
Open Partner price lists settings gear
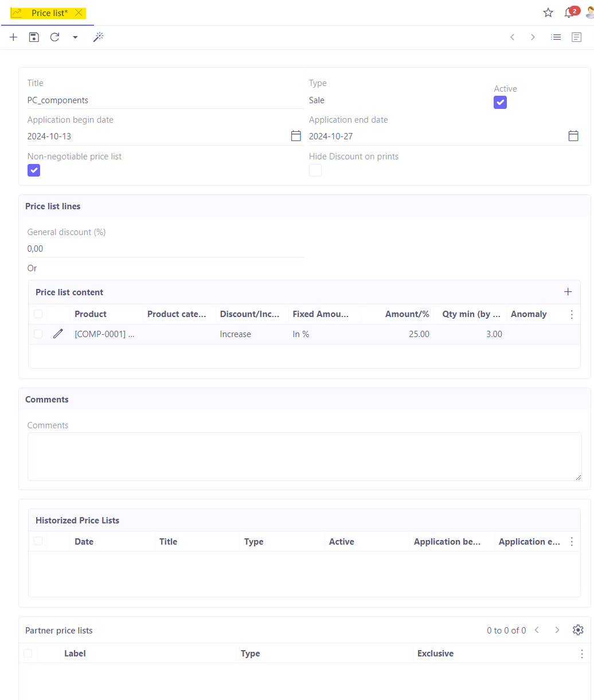pyautogui.click(x=577, y=629)
